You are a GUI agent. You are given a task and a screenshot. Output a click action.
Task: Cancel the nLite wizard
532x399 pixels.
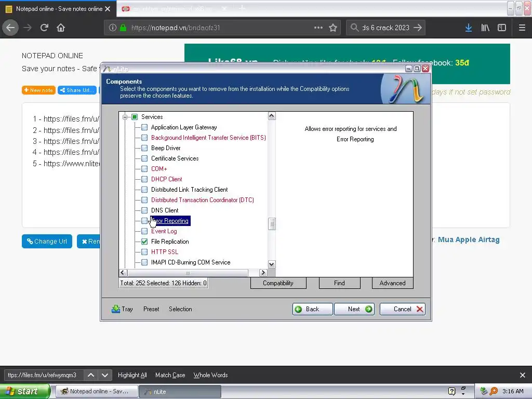coord(403,309)
